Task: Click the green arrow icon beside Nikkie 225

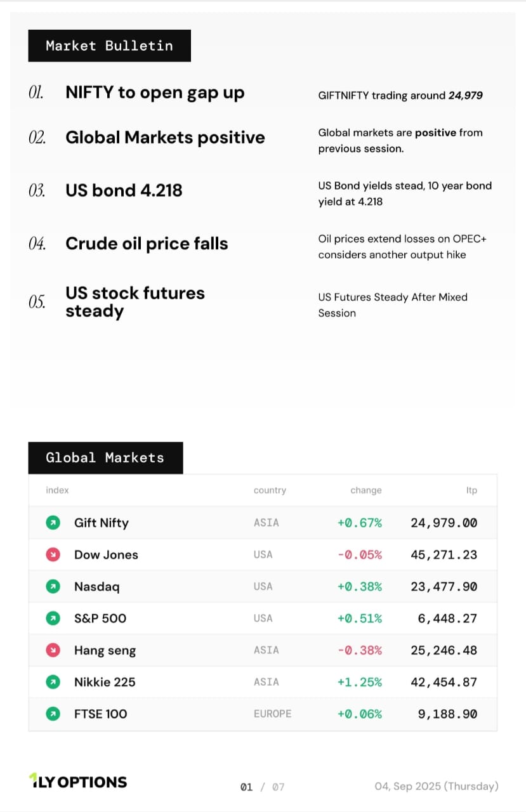Action: (53, 682)
